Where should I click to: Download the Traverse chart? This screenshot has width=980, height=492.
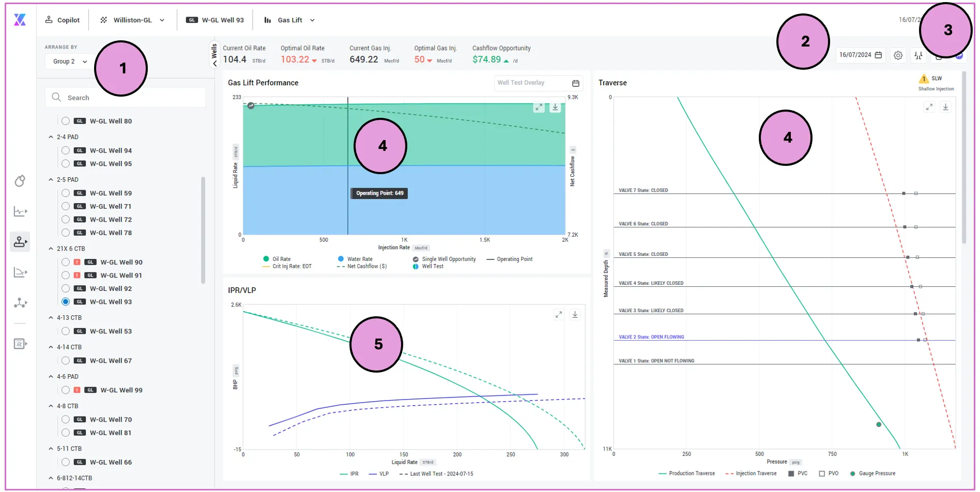pos(945,107)
